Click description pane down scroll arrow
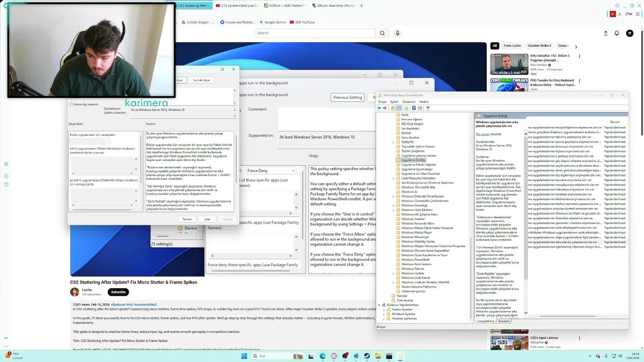This screenshot has height=362, width=644. [x=526, y=313]
